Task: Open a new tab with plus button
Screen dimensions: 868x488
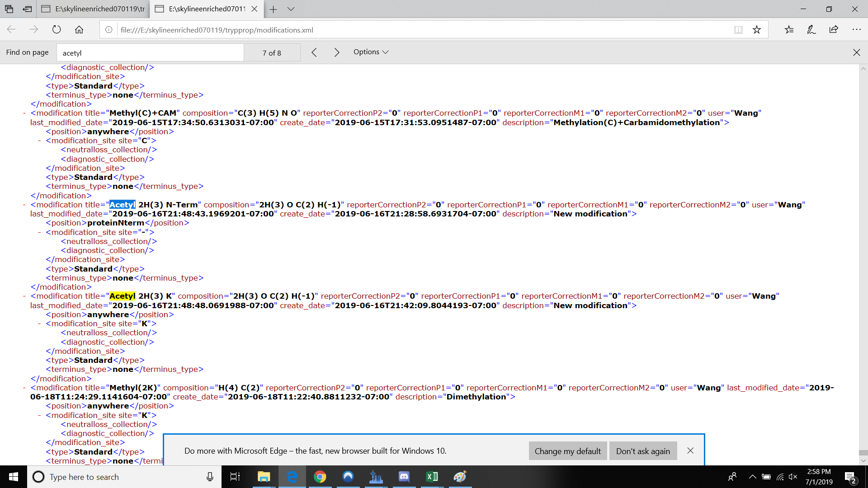Action: pyautogui.click(x=273, y=9)
